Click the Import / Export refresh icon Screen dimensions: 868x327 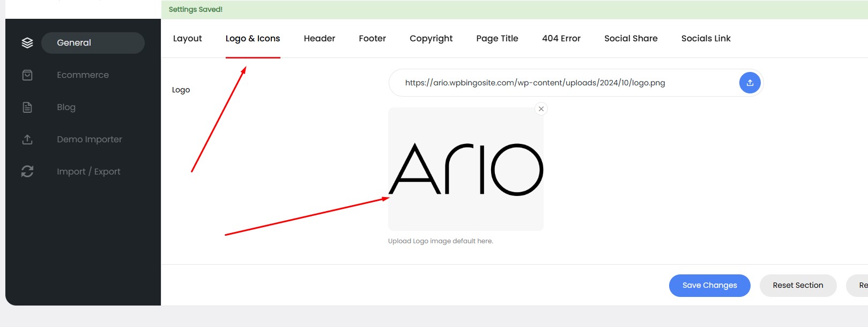pyautogui.click(x=27, y=171)
